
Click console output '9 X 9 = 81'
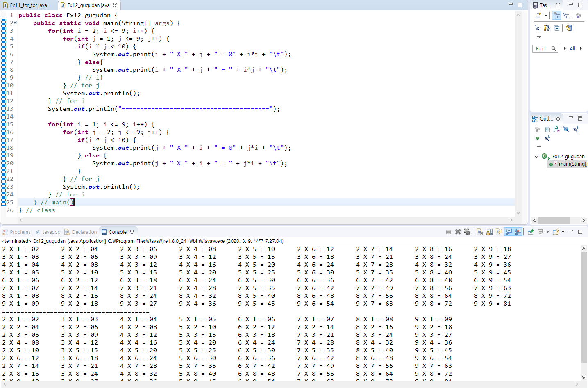point(493,304)
